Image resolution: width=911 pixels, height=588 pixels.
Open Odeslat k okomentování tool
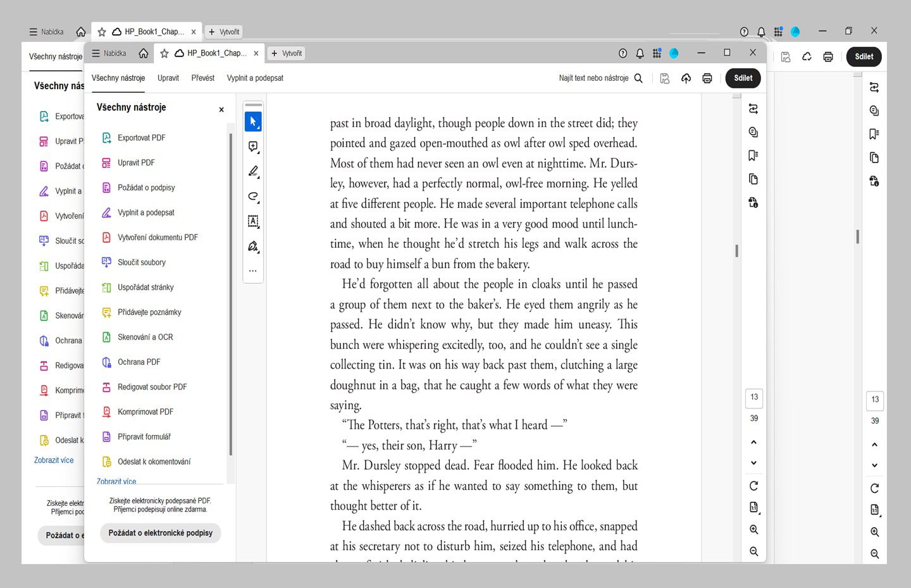pyautogui.click(x=146, y=462)
